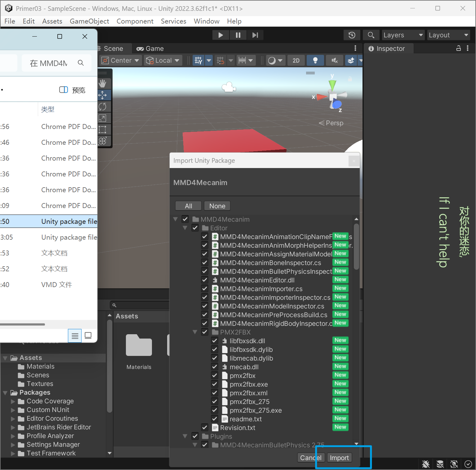This screenshot has width=476, height=470.
Task: Open Layers dropdown
Action: [403, 35]
